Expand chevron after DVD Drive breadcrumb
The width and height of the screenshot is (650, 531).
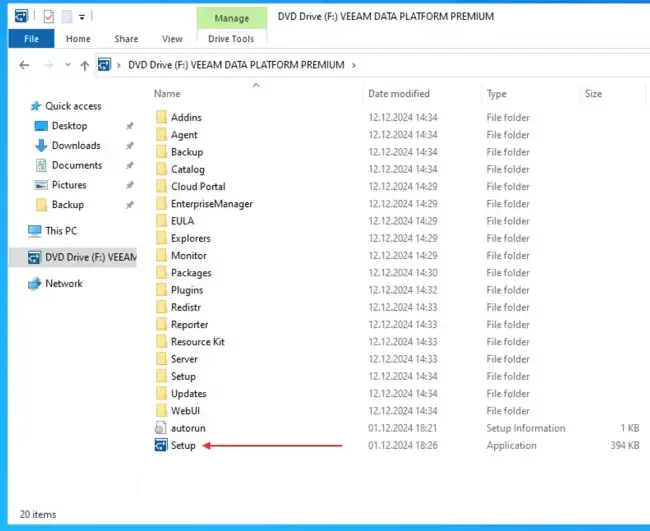point(354,65)
